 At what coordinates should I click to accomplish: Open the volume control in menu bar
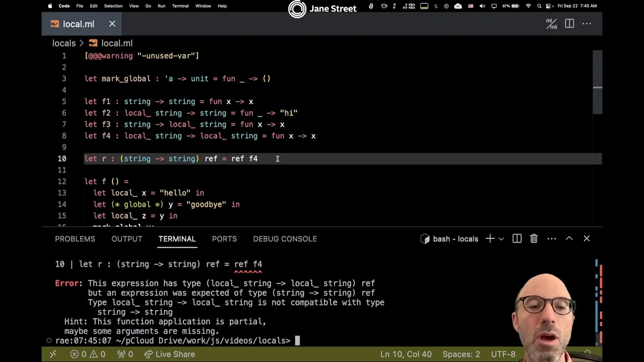tap(482, 6)
